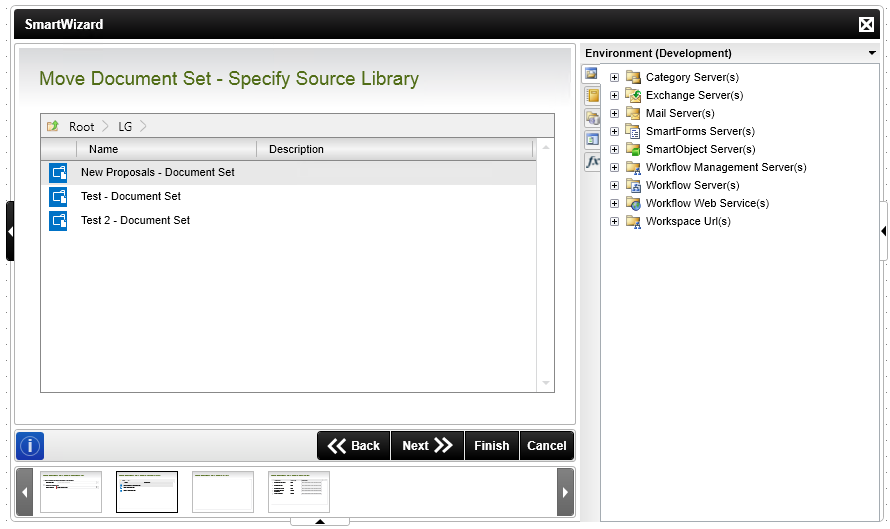Click Next to continue the wizard

click(x=427, y=446)
